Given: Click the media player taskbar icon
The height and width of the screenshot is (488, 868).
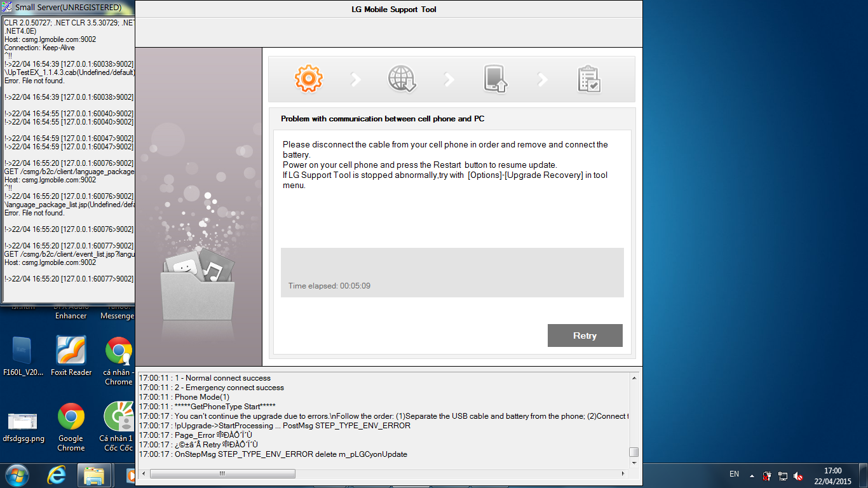Looking at the screenshot, I should (129, 475).
